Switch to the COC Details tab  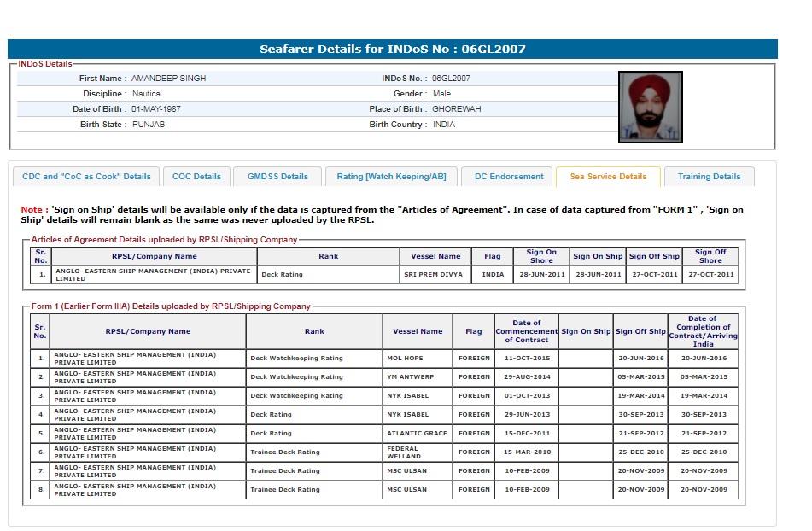pyautogui.click(x=196, y=177)
